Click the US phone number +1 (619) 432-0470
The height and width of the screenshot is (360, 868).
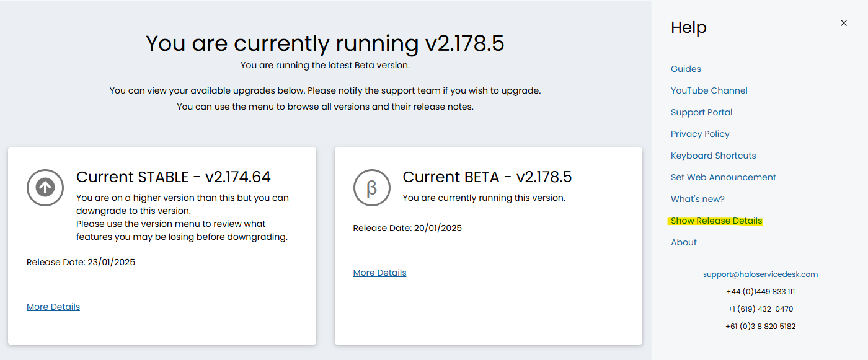[760, 309]
